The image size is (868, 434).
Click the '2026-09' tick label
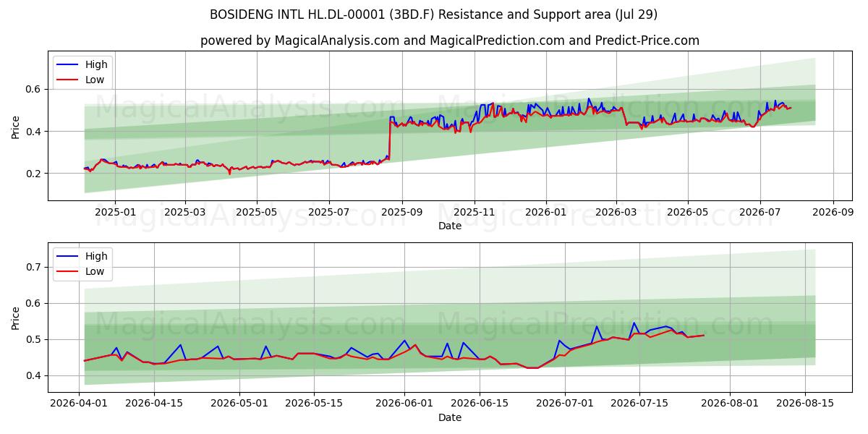pos(833,212)
